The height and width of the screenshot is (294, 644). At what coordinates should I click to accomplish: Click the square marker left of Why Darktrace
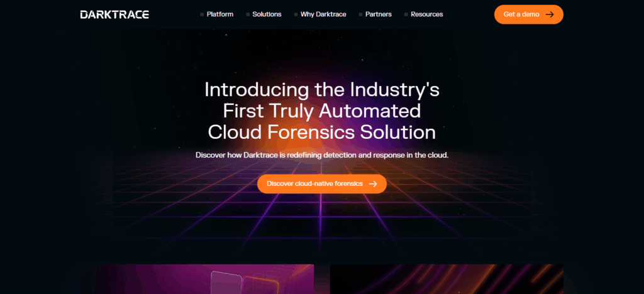pyautogui.click(x=296, y=14)
